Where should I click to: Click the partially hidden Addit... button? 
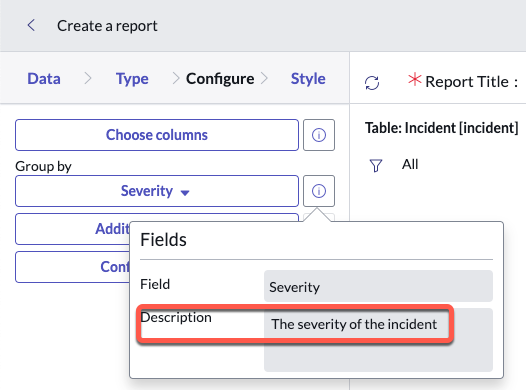72,229
